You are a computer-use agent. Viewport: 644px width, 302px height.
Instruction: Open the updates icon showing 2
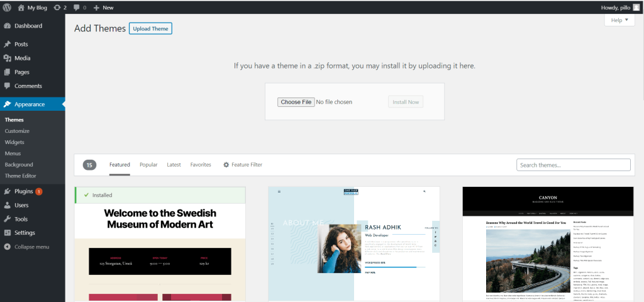[57, 8]
